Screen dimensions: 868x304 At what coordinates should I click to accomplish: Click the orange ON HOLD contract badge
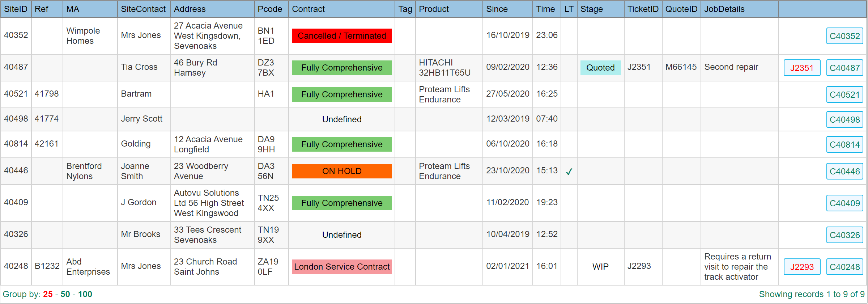341,172
